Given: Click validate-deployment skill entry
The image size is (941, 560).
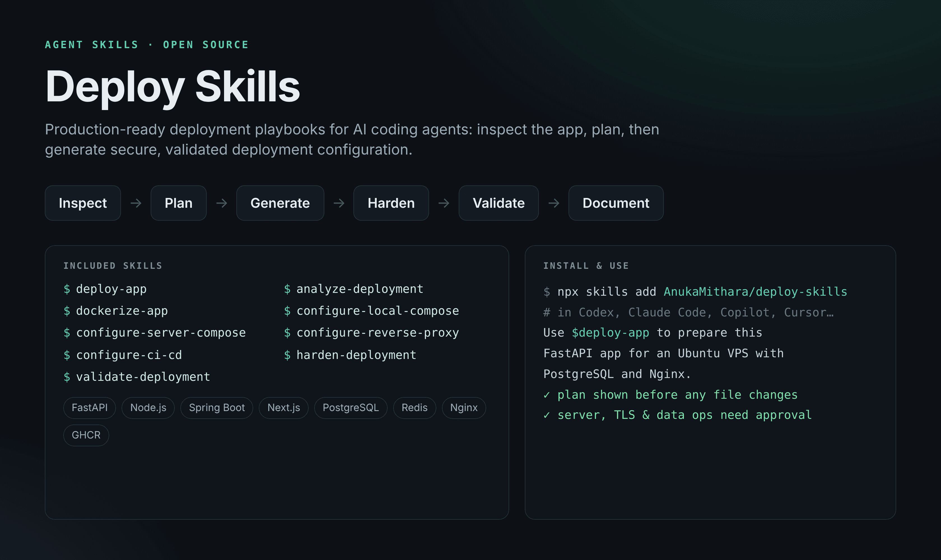Looking at the screenshot, I should (x=137, y=377).
